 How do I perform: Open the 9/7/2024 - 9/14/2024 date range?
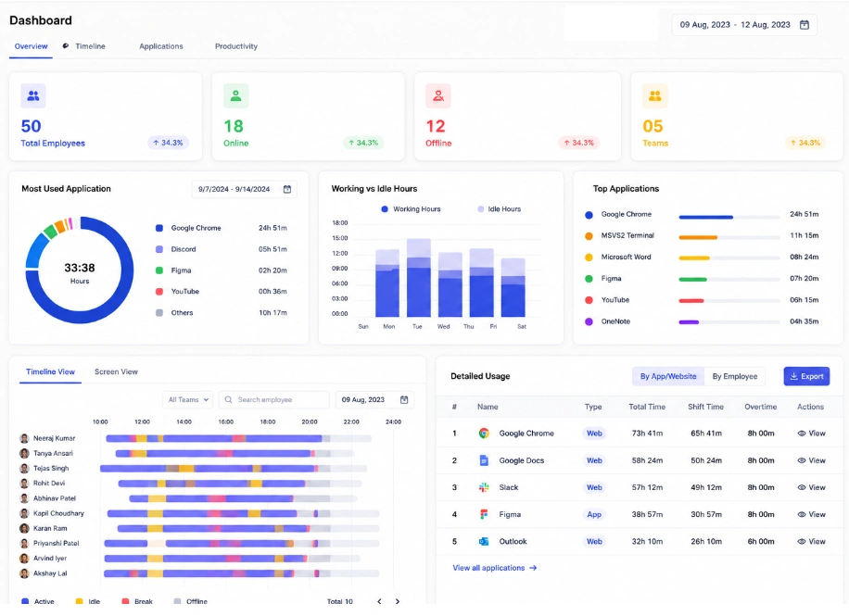[244, 189]
